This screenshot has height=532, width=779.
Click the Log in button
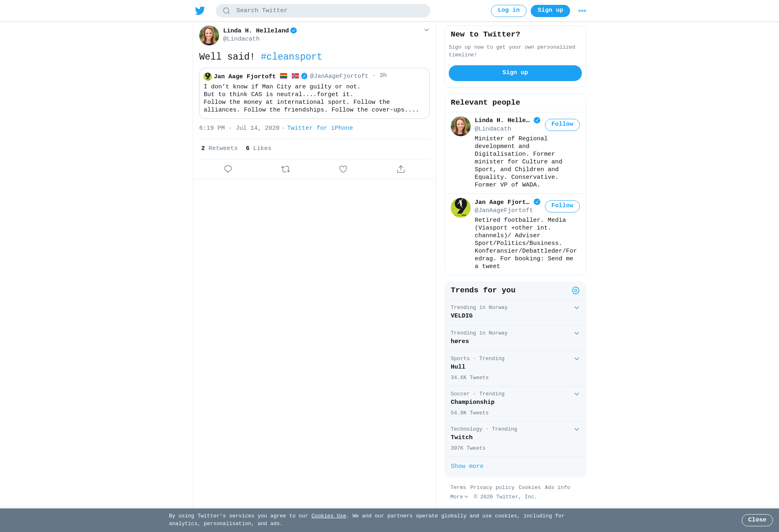509,11
